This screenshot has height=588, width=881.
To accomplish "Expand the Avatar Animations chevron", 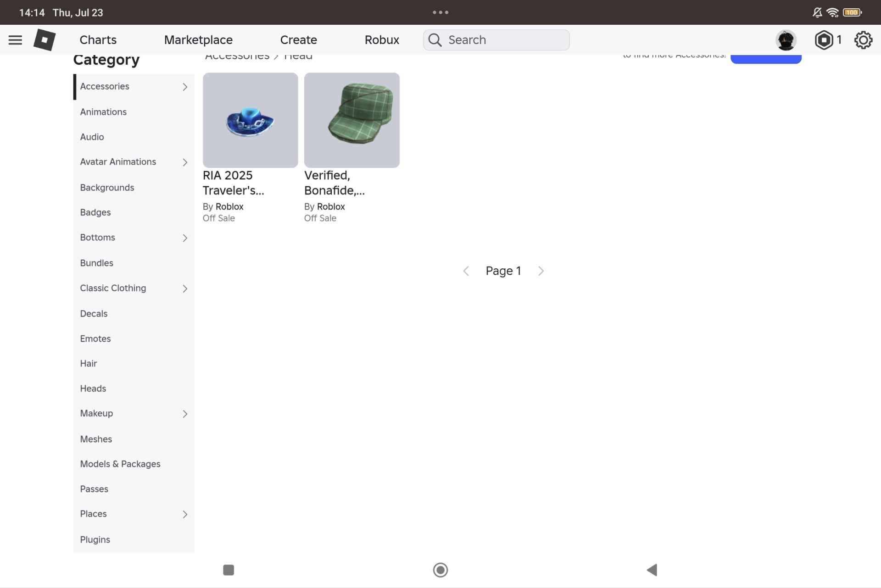I will point(185,162).
